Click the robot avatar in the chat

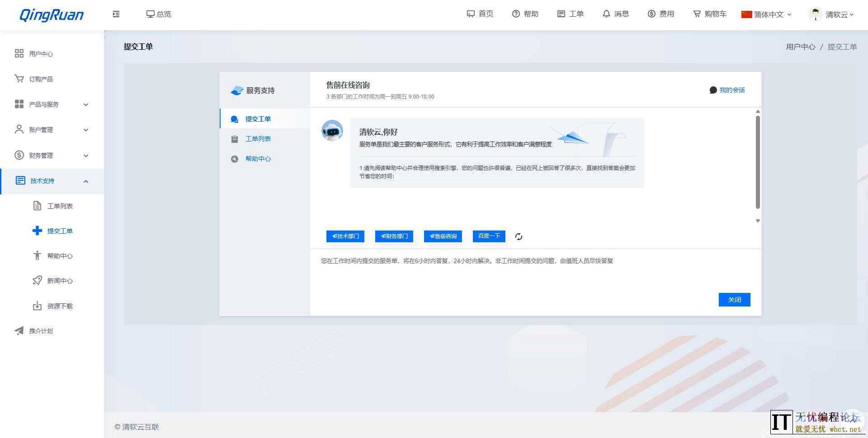point(332,131)
